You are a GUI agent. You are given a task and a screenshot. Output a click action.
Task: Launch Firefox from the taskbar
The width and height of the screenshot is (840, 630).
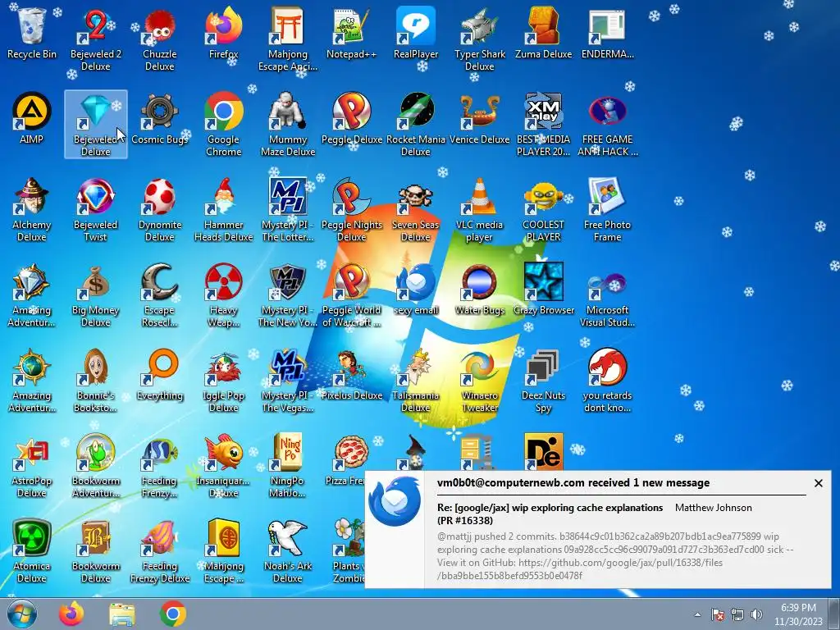click(71, 614)
